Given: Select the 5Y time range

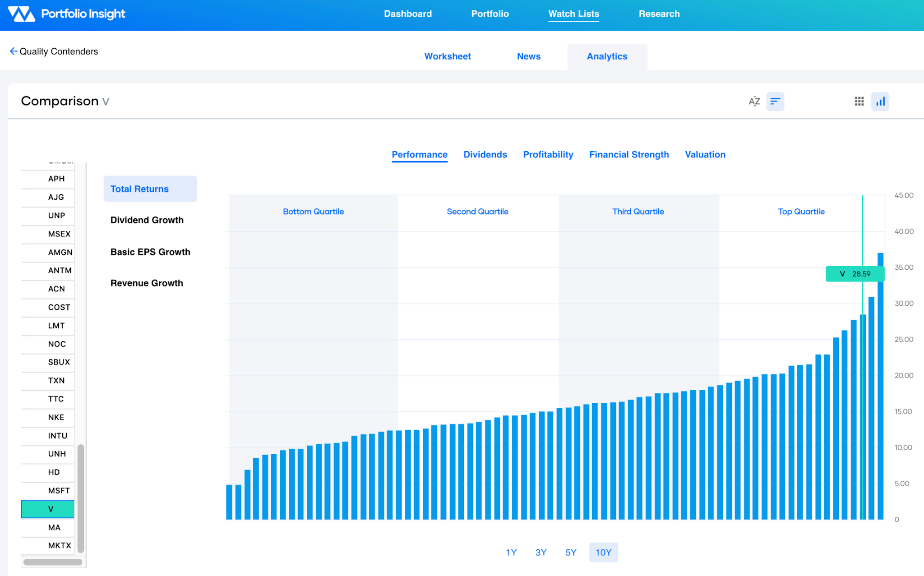Looking at the screenshot, I should [x=571, y=553].
